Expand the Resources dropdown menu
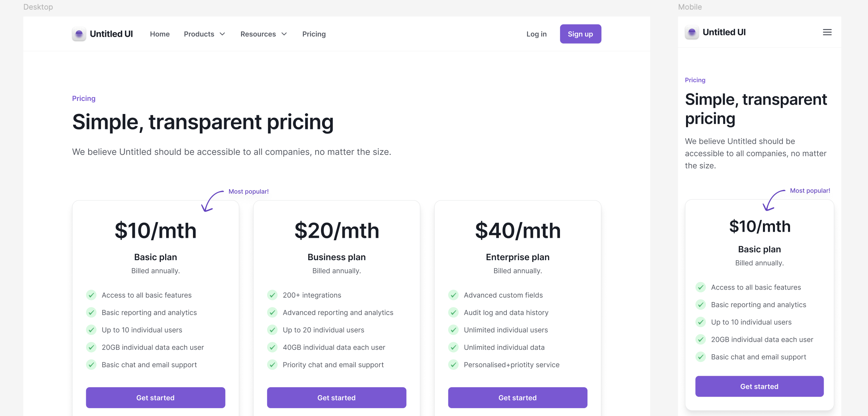This screenshot has width=868, height=416. [263, 34]
